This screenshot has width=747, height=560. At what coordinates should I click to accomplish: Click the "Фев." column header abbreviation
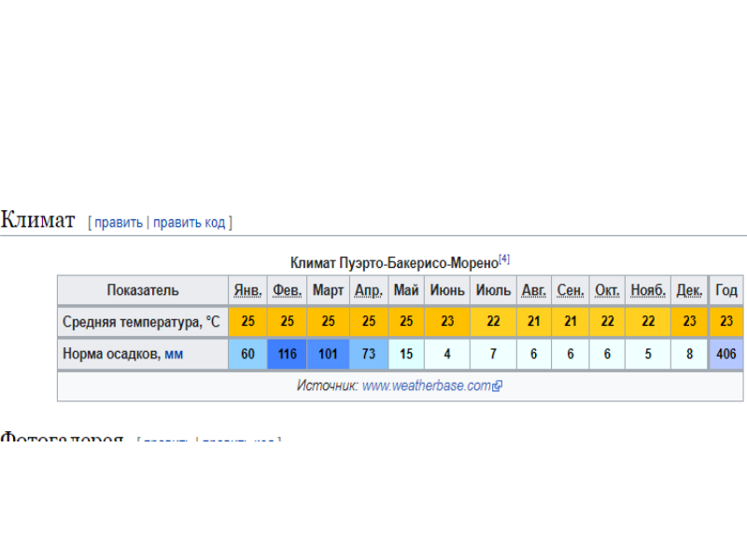(288, 290)
